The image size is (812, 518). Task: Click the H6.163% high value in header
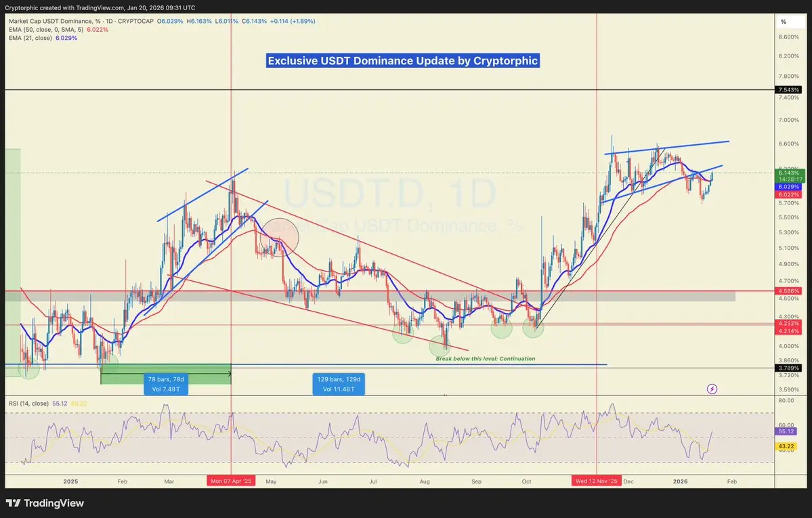tap(199, 21)
